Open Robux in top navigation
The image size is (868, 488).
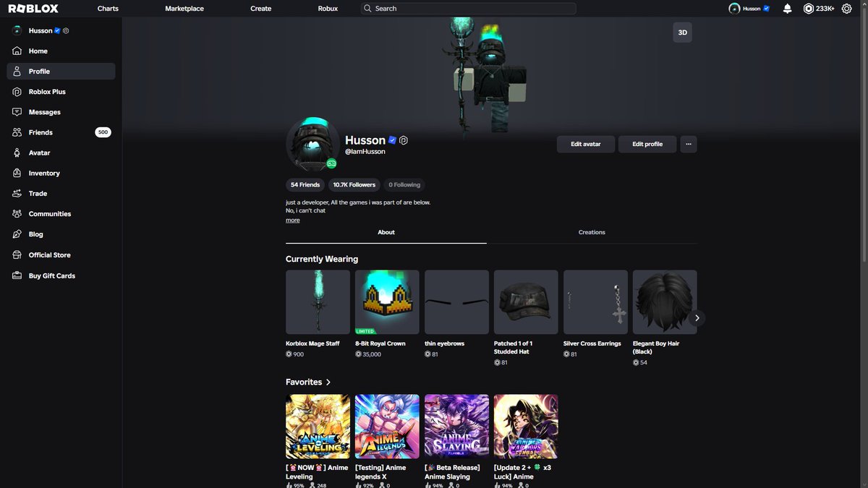pyautogui.click(x=328, y=9)
